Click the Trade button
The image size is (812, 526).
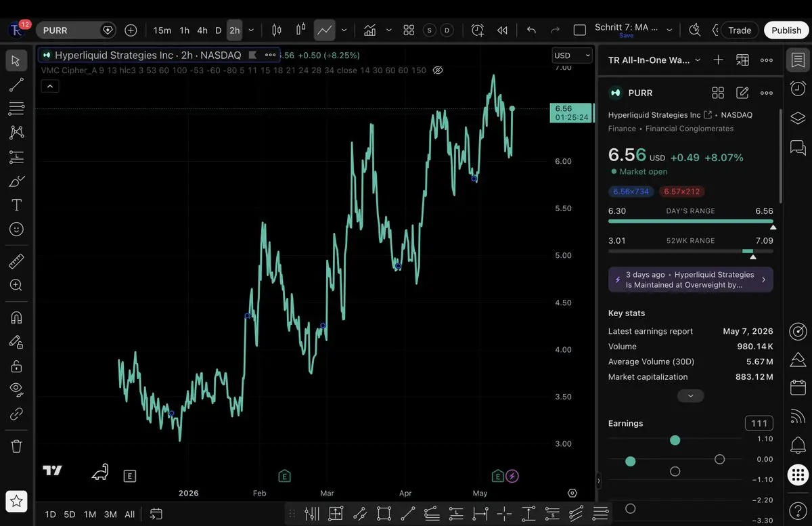740,30
